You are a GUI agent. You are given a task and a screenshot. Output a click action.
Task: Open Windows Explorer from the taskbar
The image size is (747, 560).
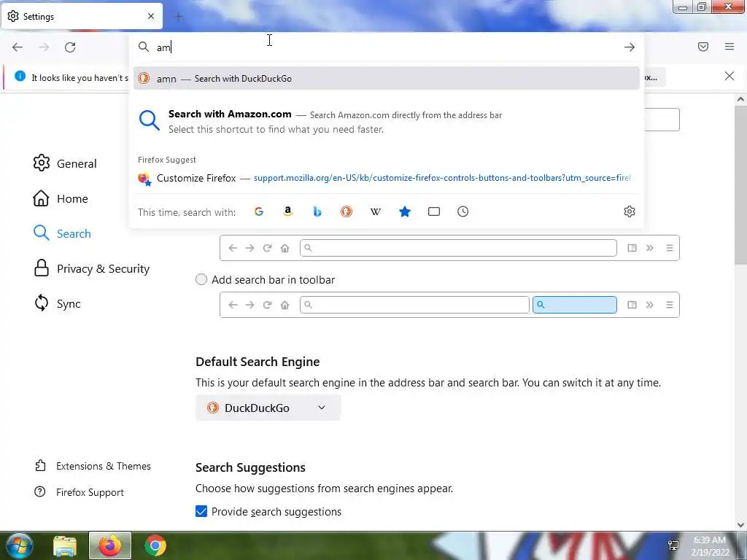click(x=65, y=546)
